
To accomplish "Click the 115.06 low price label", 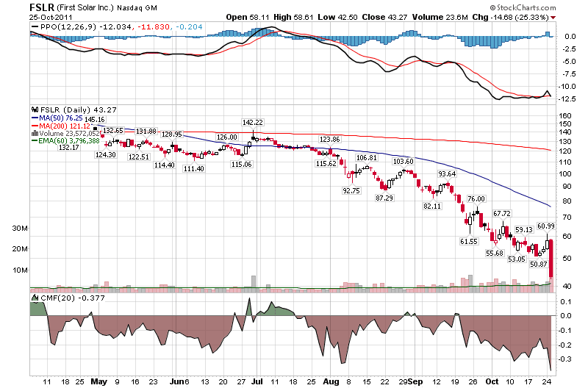I will click(242, 164).
